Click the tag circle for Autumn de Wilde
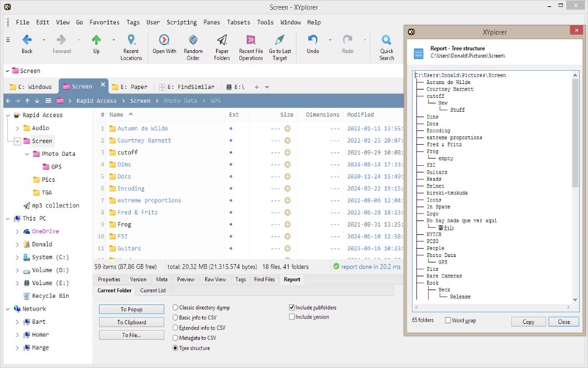Viewport: 588px width, 368px height. tap(287, 128)
